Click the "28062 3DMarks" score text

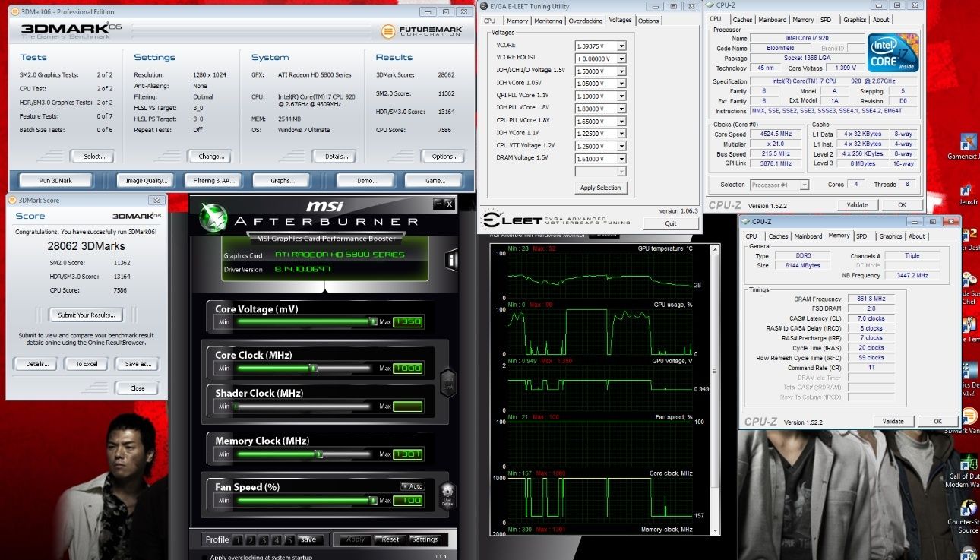pyautogui.click(x=86, y=246)
